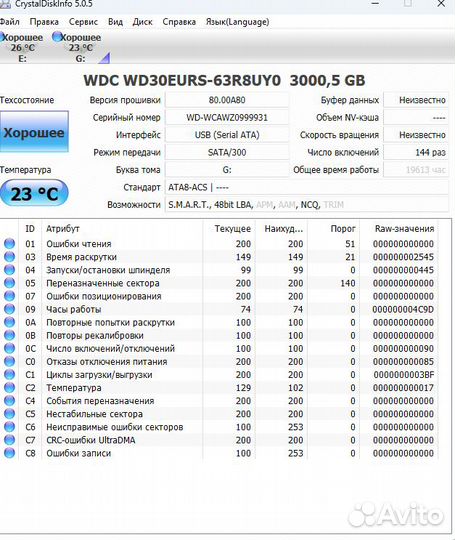Screen dimensions: 455x540
Task: Click status icon for C7 CRC-ошибки UltraDMA
Action: (9, 440)
